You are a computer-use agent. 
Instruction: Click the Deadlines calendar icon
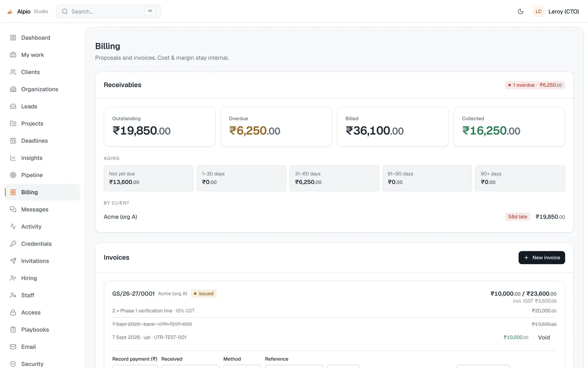pos(13,141)
